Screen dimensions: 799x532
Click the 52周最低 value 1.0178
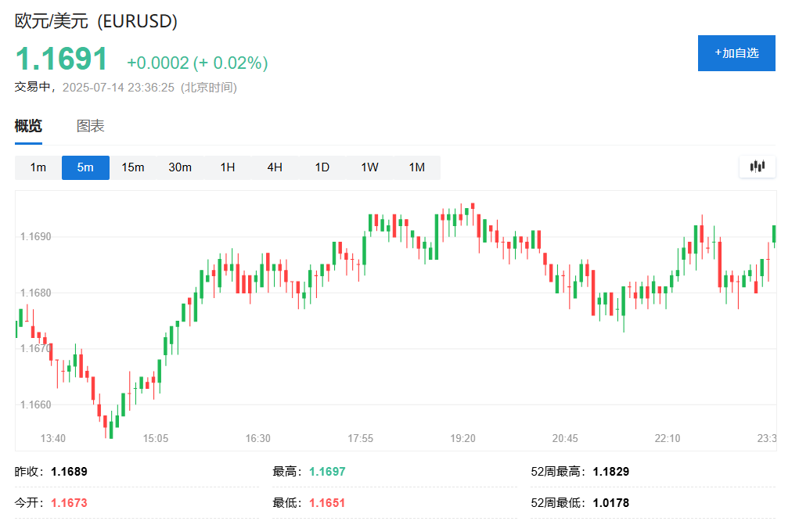pyautogui.click(x=611, y=504)
